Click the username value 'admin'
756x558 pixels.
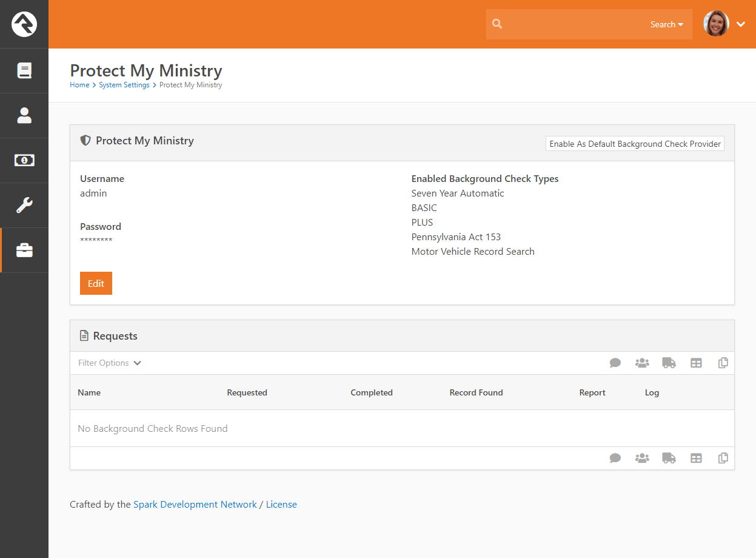(x=93, y=193)
